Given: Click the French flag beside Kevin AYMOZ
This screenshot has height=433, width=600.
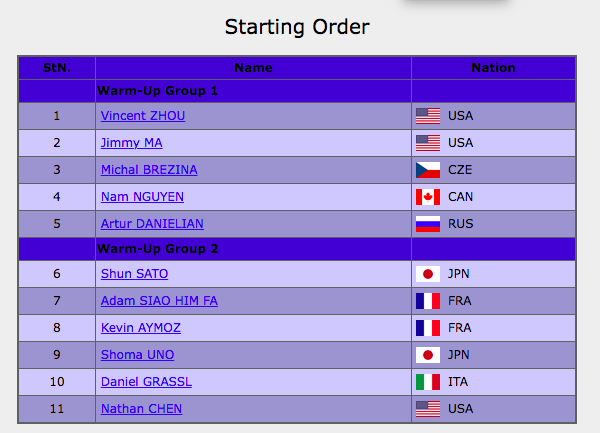Looking at the screenshot, I should point(428,328).
